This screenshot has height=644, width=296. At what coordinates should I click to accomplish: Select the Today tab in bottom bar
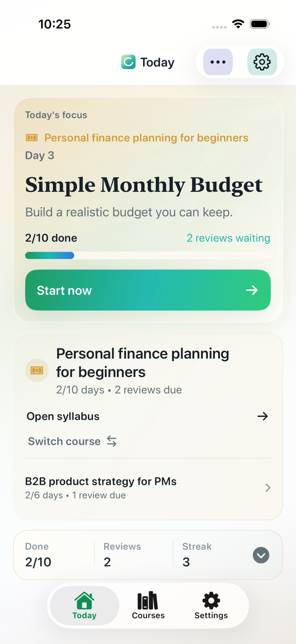[x=84, y=605]
